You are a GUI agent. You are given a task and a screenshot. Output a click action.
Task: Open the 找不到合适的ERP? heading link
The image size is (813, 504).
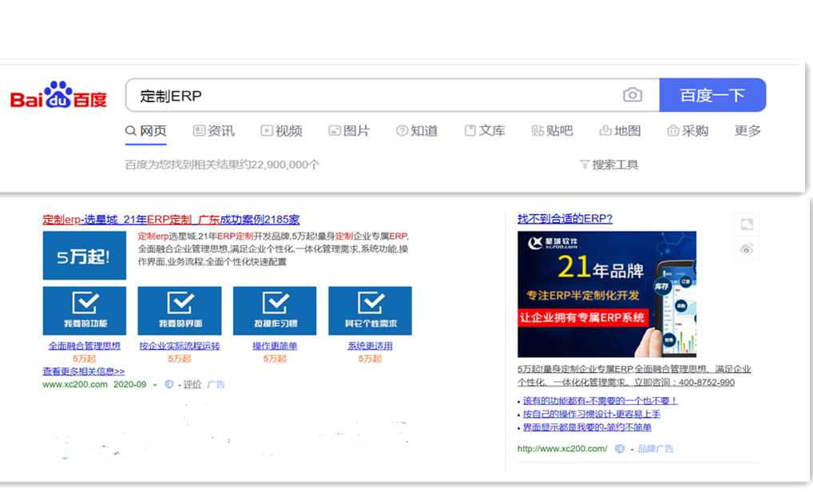click(565, 218)
